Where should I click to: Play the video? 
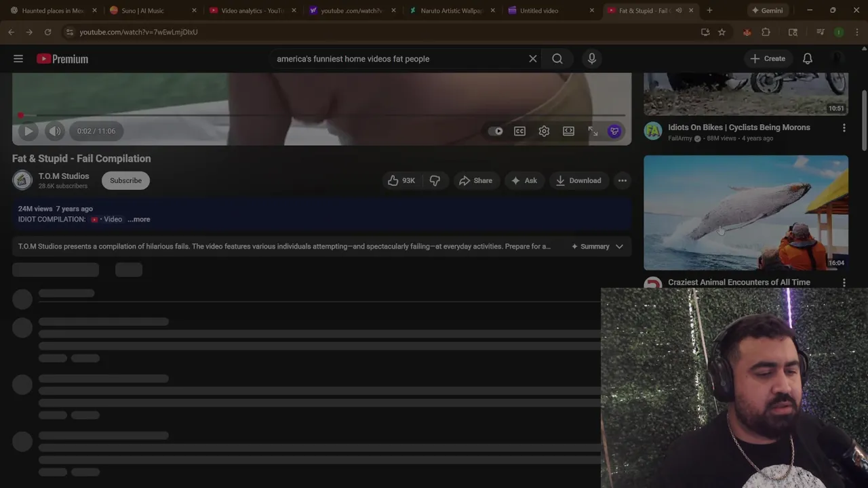point(28,131)
